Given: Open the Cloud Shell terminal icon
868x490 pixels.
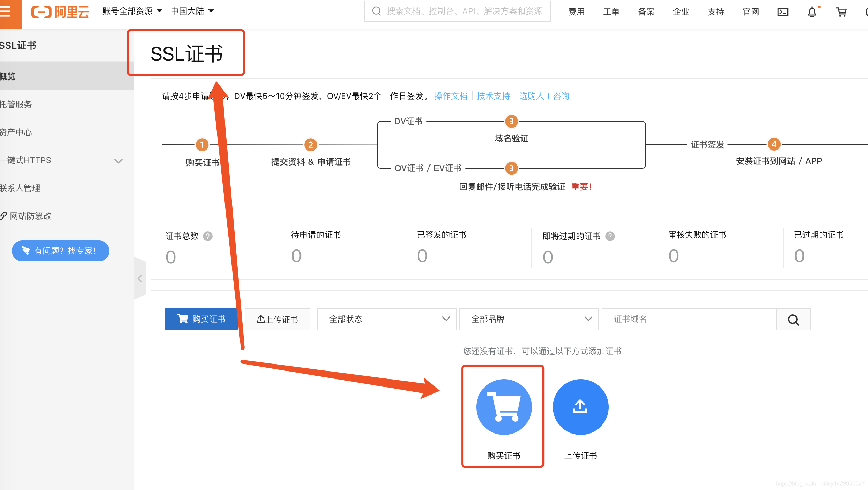Looking at the screenshot, I should point(783,12).
